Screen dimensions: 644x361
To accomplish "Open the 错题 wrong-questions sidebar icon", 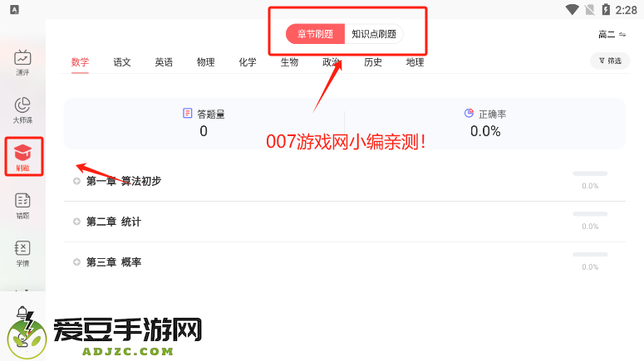I will click(22, 206).
